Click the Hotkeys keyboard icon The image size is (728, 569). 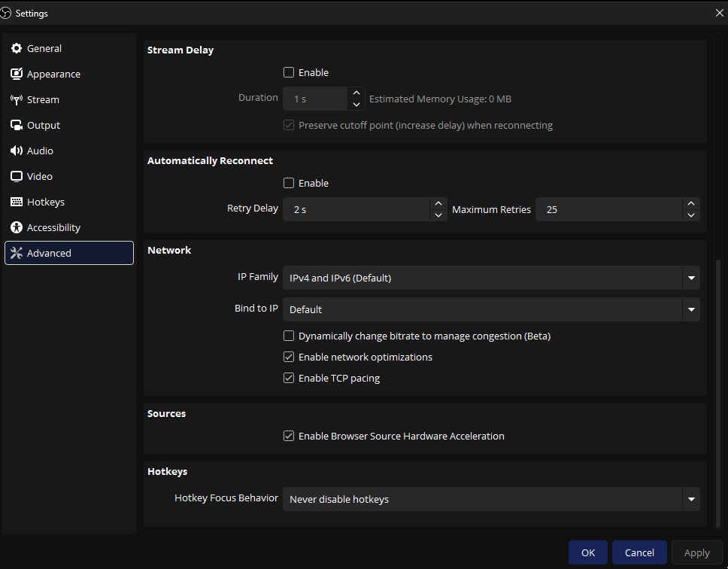point(17,202)
